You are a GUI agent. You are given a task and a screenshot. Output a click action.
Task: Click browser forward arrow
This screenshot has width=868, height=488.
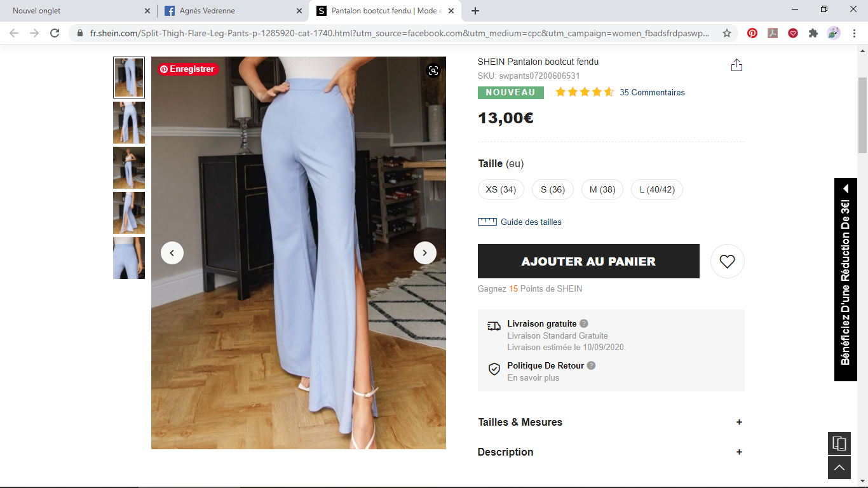coord(34,33)
